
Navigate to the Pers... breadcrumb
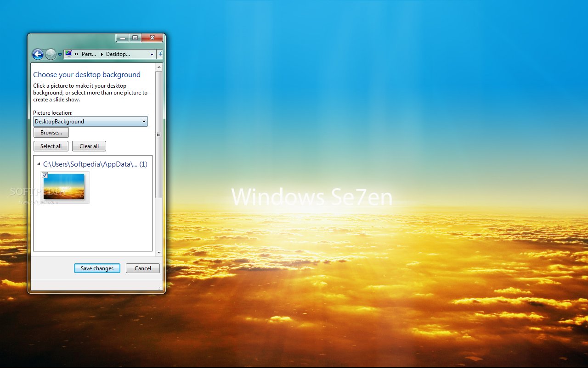[89, 54]
